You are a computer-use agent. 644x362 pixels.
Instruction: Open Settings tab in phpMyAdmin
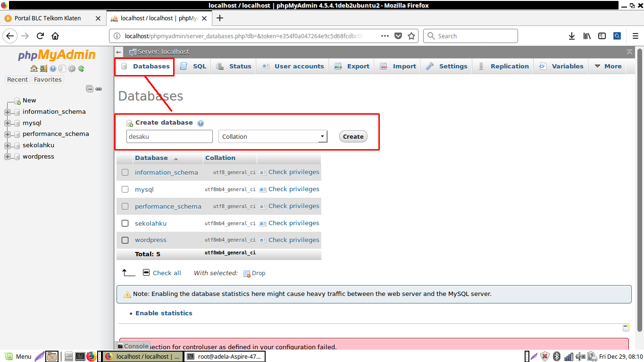coord(446,67)
